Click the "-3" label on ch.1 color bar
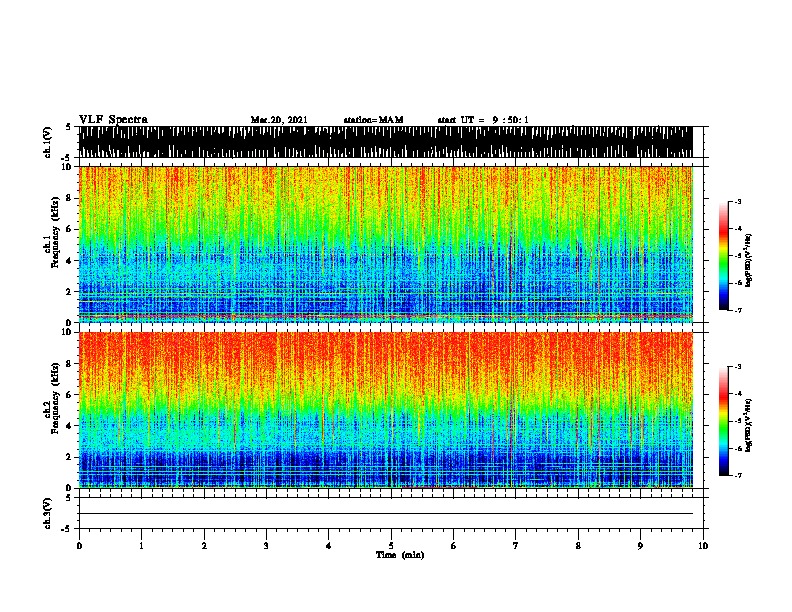Image resolution: width=792 pixels, height=612 pixels. [738, 201]
